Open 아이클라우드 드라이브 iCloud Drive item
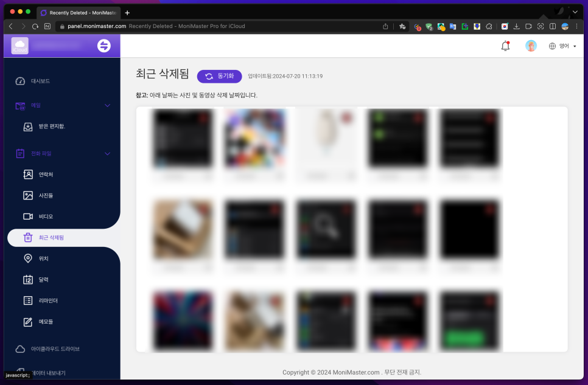Viewport: 588px width, 385px height. [x=47, y=349]
